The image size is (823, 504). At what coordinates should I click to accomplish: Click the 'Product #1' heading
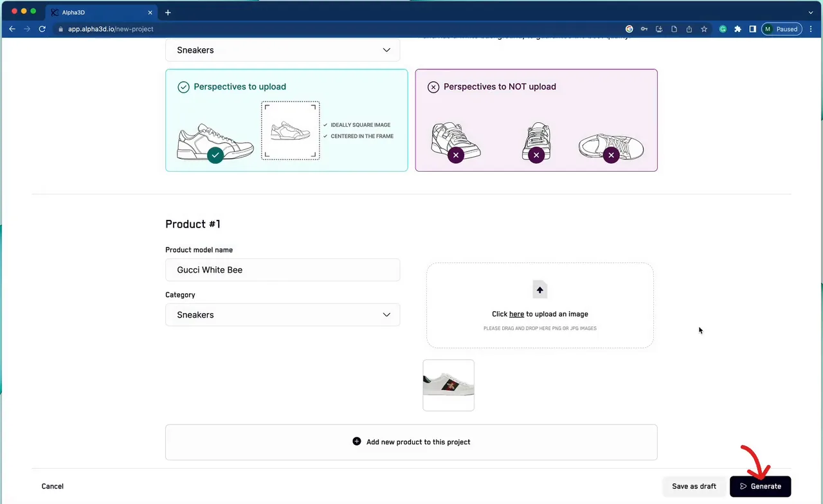coord(193,224)
